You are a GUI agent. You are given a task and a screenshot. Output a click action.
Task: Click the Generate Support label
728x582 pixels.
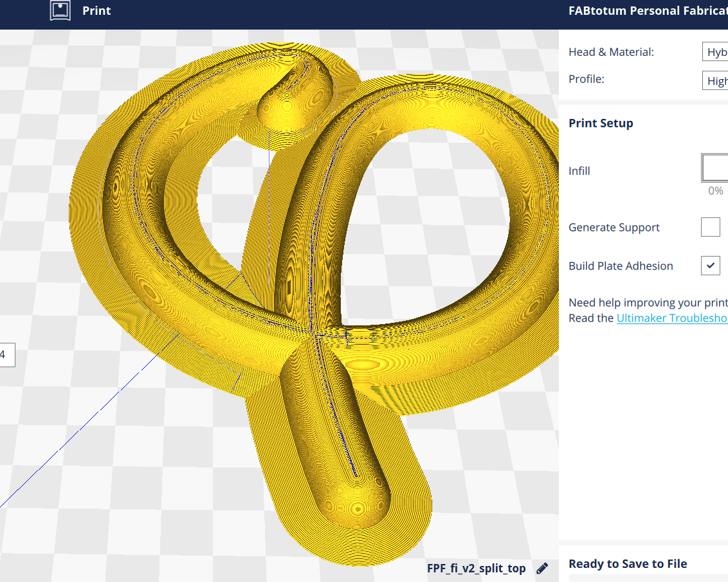tap(614, 228)
